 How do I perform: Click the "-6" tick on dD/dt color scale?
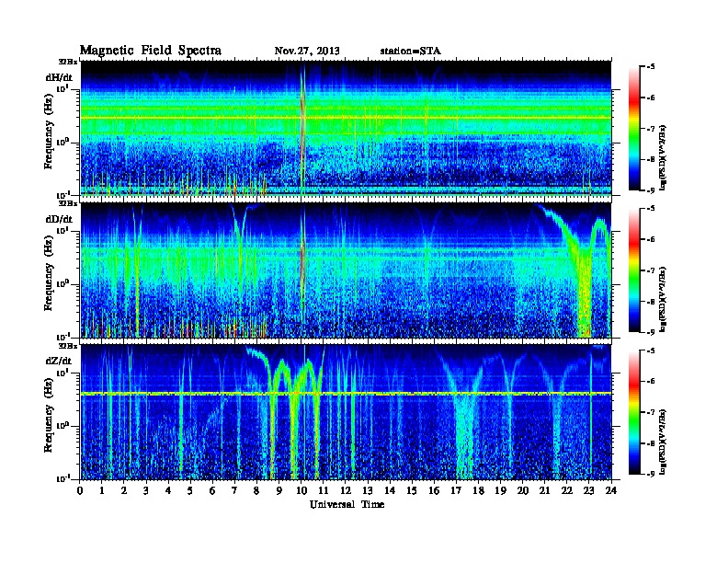click(x=651, y=239)
